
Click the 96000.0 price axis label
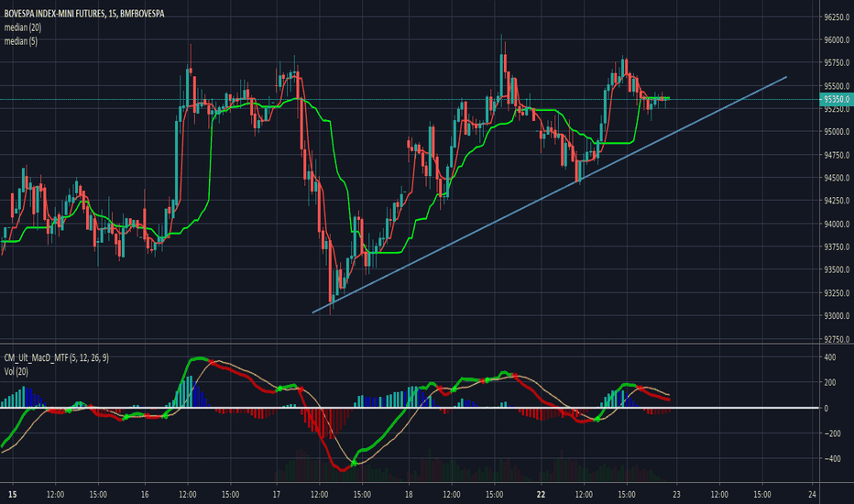837,39
